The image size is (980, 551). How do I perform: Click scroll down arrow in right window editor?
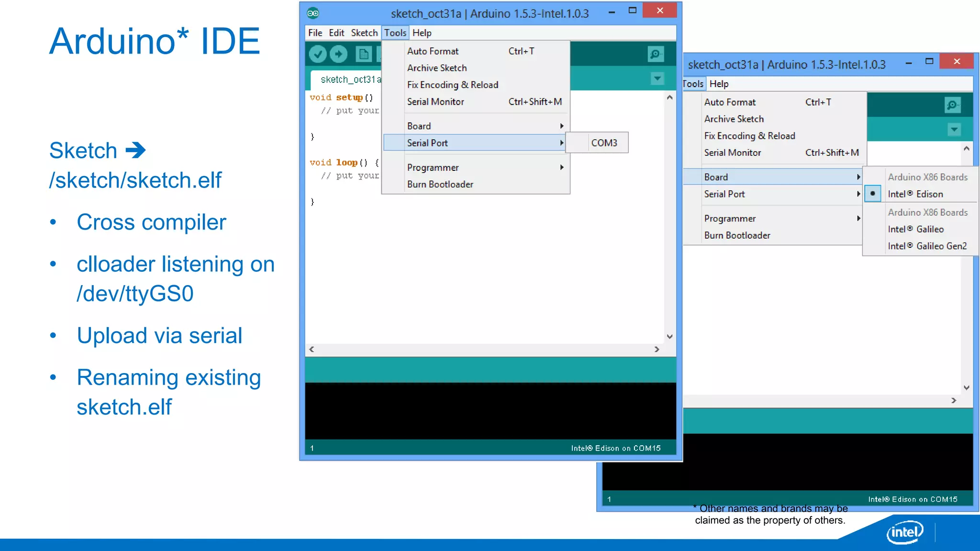coord(967,388)
